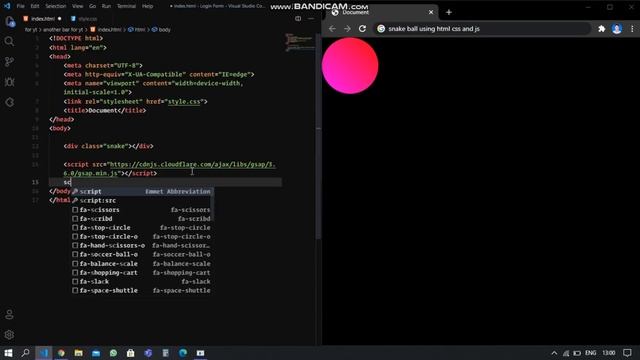This screenshot has width=640, height=360.
Task: Select the 'fa-slack' suggestion
Action: pos(142,282)
